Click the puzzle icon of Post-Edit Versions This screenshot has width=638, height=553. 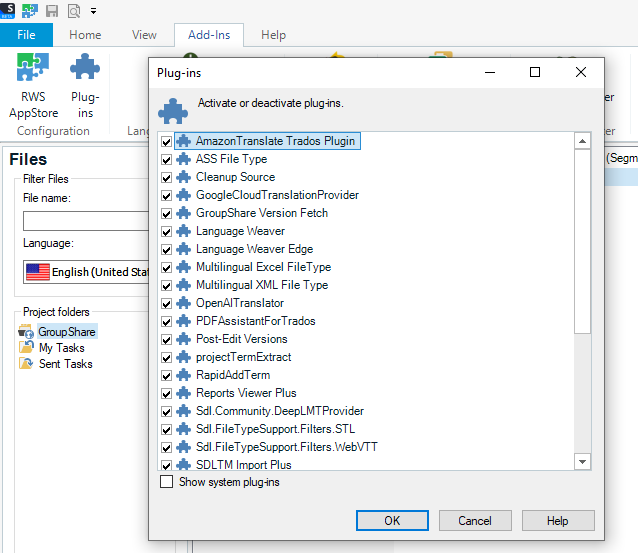pyautogui.click(x=184, y=339)
